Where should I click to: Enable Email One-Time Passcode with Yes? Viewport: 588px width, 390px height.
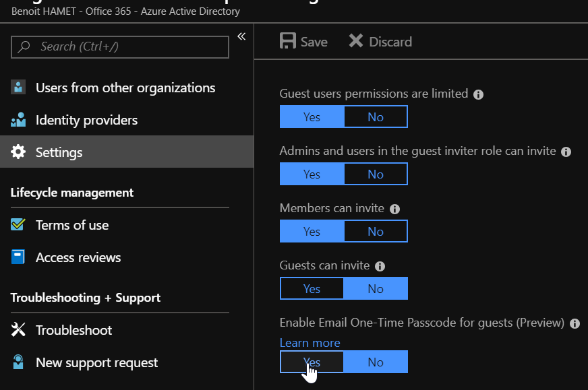[312, 362]
